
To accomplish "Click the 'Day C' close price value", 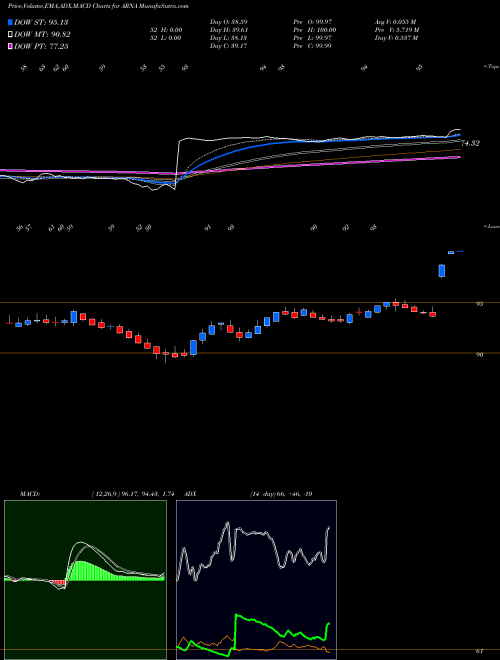I will (x=228, y=46).
